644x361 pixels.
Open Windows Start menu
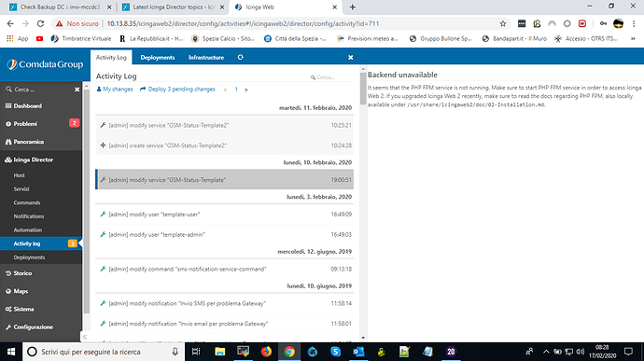[x=11, y=352]
